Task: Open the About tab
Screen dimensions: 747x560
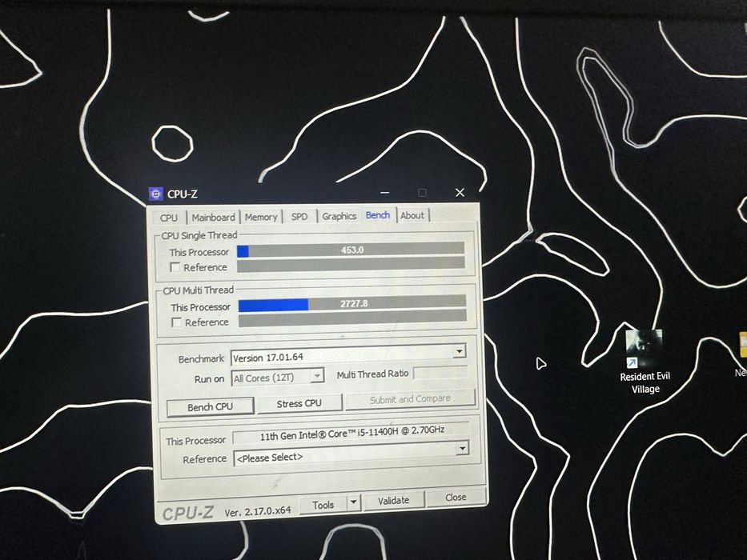Action: point(412,215)
